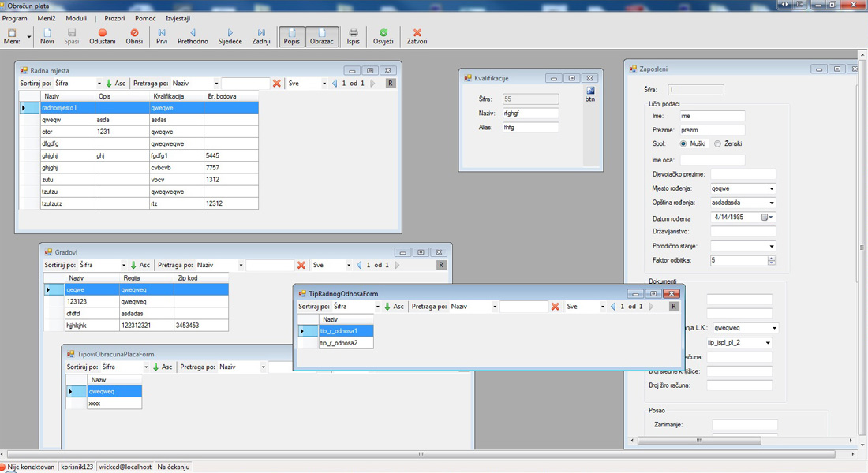Increase the Faktor odbitka stepper value
This screenshot has width=868, height=473.
[x=772, y=258]
